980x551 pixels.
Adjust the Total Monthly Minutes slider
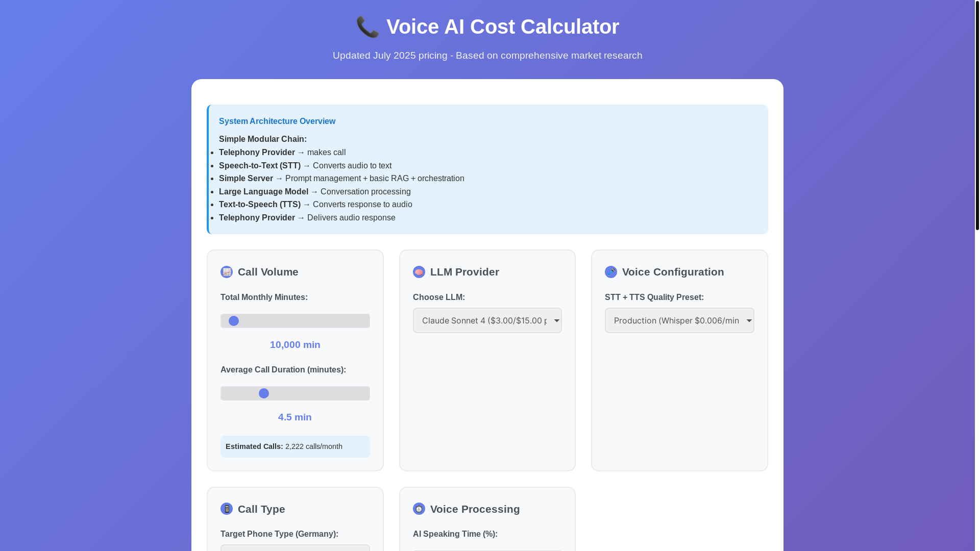pos(295,321)
